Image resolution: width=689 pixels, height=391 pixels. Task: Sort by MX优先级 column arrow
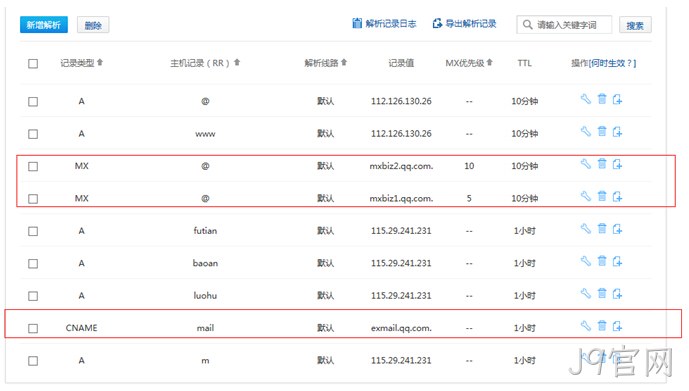point(490,62)
